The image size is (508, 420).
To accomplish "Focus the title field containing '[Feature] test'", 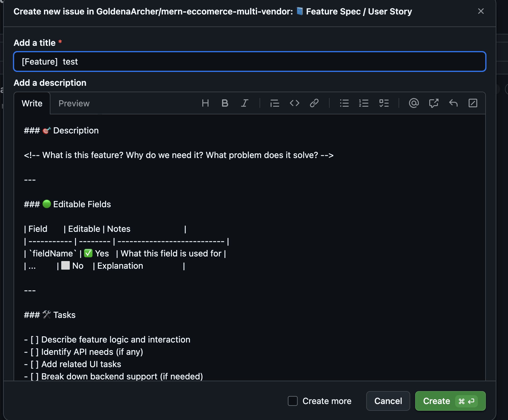I will click(250, 61).
